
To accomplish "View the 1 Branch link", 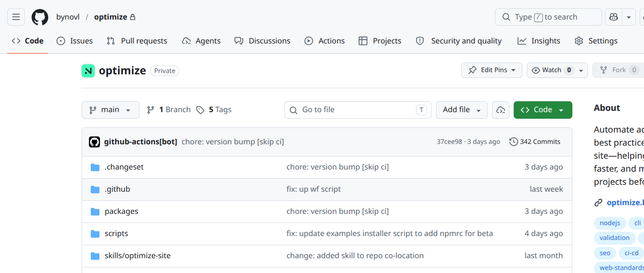I will (x=168, y=110).
